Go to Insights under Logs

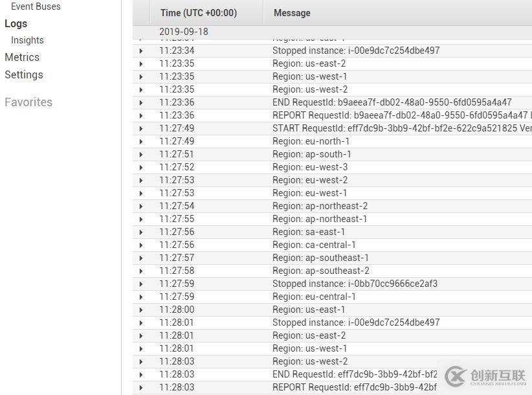[x=27, y=40]
